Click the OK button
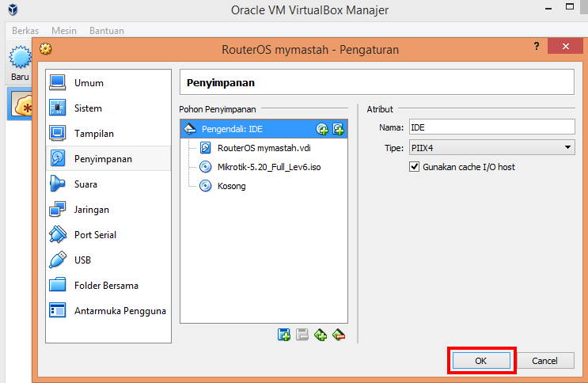 (x=481, y=361)
